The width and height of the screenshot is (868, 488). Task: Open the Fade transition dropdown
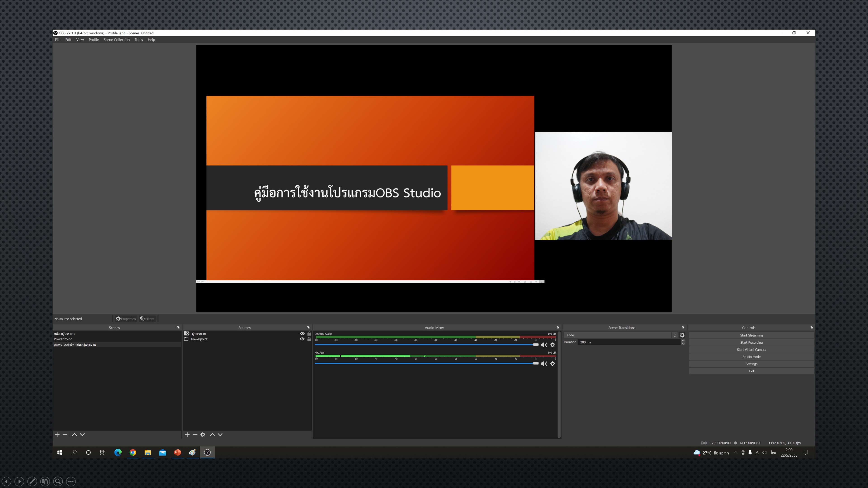tap(621, 335)
